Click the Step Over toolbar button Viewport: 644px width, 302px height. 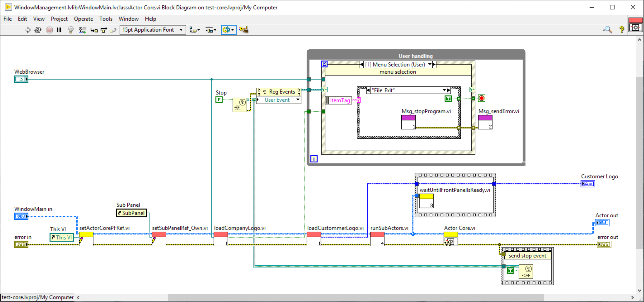click(104, 30)
